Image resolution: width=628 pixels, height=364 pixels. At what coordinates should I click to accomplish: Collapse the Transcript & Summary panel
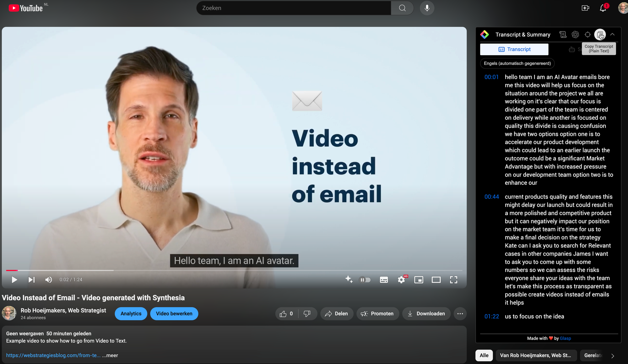[x=612, y=35]
